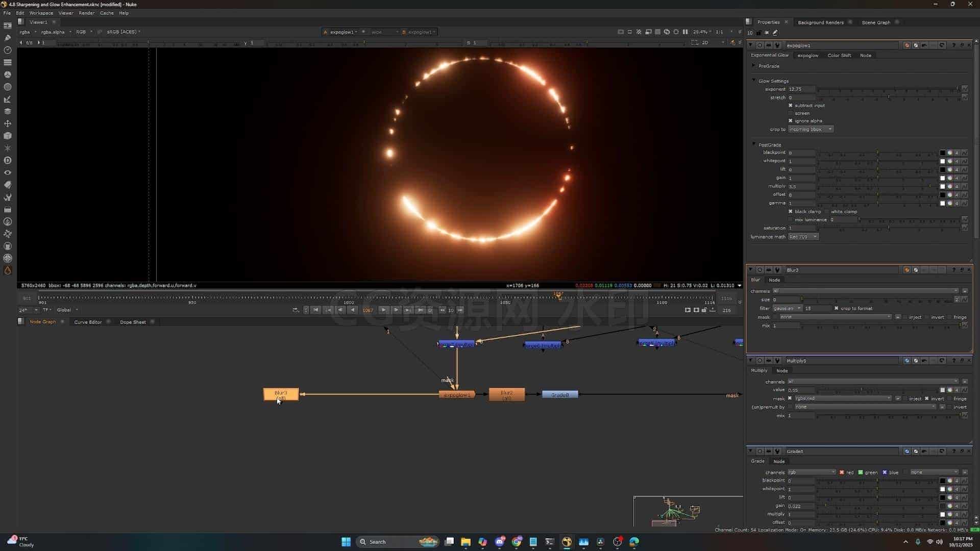Viewport: 980px width, 551px height.
Task: Toggle the subtract input checkbox
Action: pos(791,106)
